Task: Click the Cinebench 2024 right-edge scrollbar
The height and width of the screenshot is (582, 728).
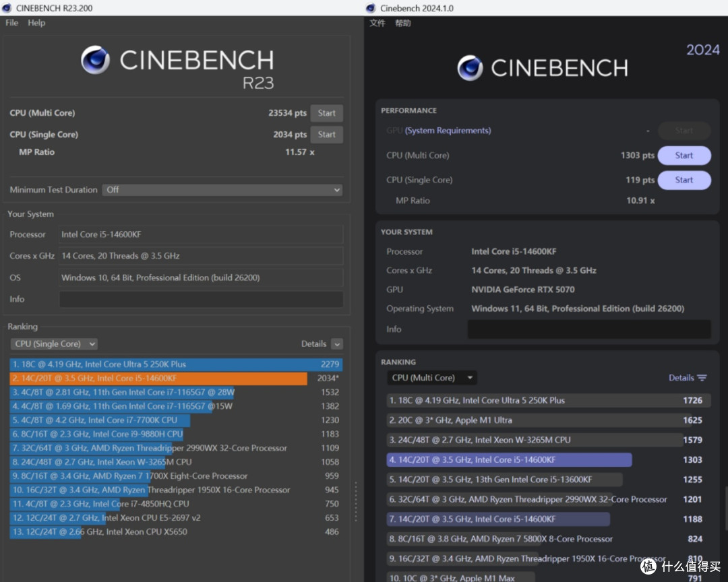Action: click(726, 508)
